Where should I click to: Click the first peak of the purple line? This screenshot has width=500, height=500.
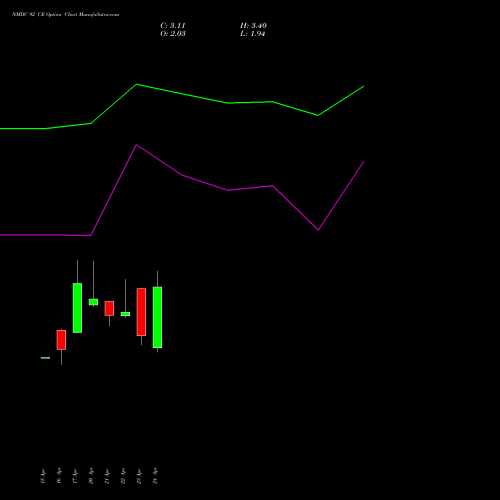(x=136, y=145)
